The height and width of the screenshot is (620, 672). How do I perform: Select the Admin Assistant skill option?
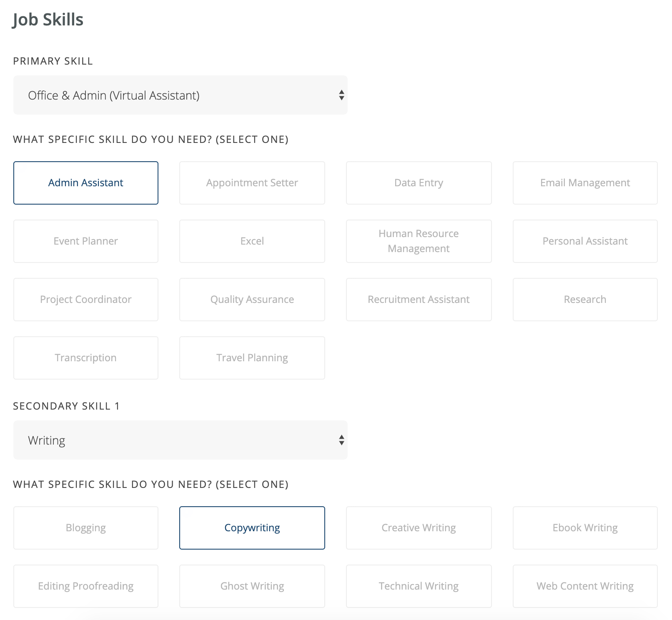(86, 183)
